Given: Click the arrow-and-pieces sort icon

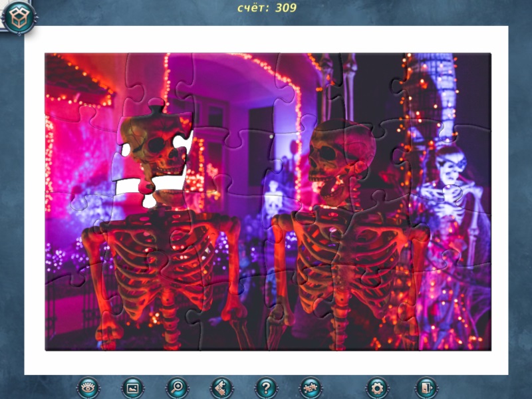Looking at the screenshot, I should [x=221, y=387].
